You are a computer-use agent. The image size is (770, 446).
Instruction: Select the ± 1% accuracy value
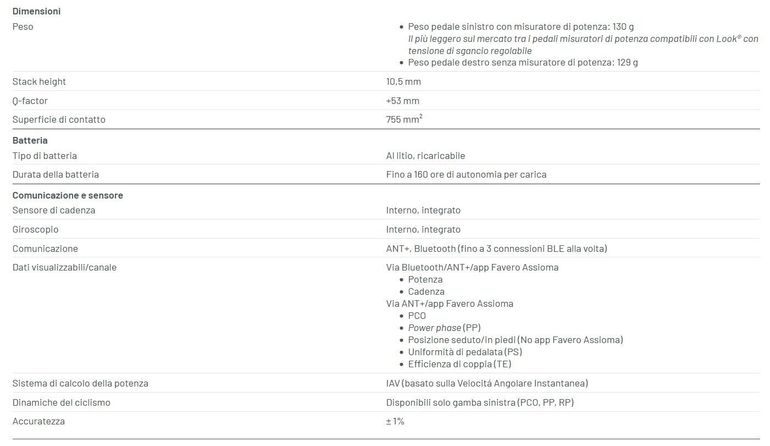tap(395, 421)
